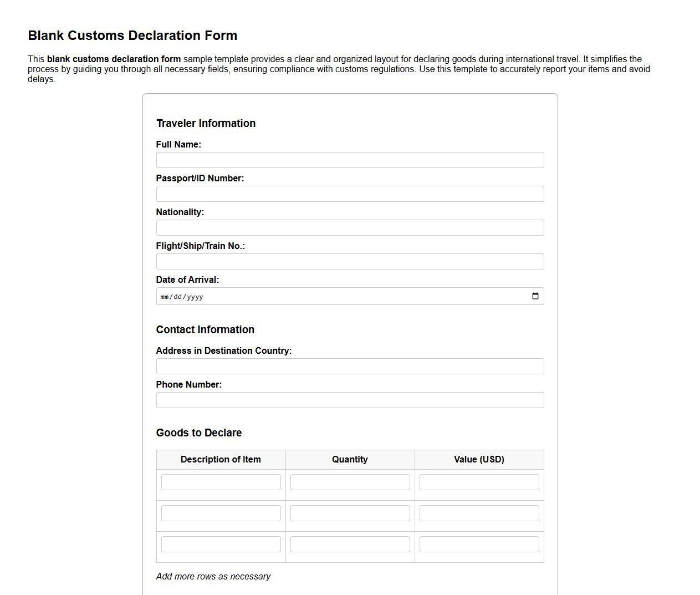
Task: Click the Phone Number input field
Action: tap(349, 400)
